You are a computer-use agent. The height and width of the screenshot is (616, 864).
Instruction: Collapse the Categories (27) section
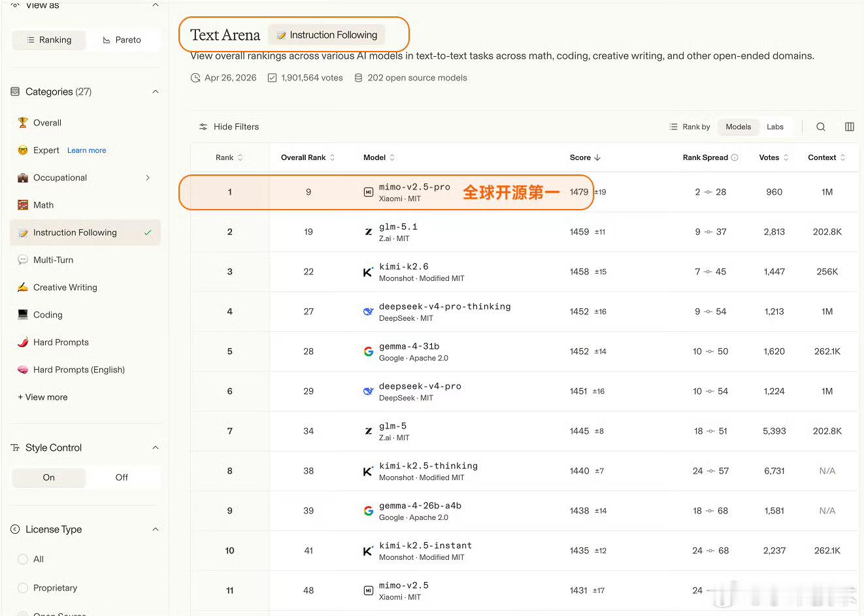pyautogui.click(x=156, y=91)
